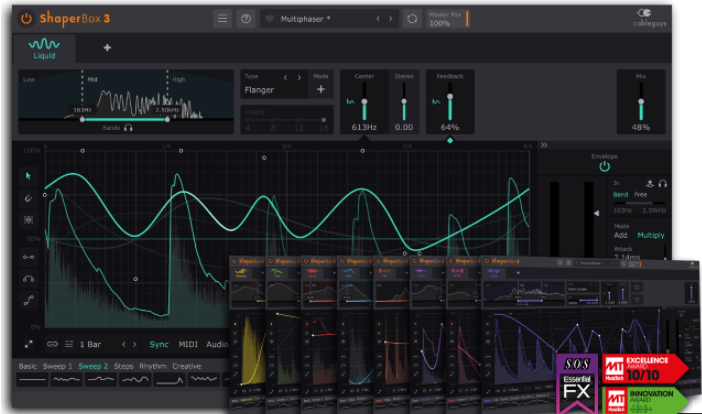Screen dimensions: 702x414
Task: Choose Multiply envelope mode
Action: tap(650, 235)
